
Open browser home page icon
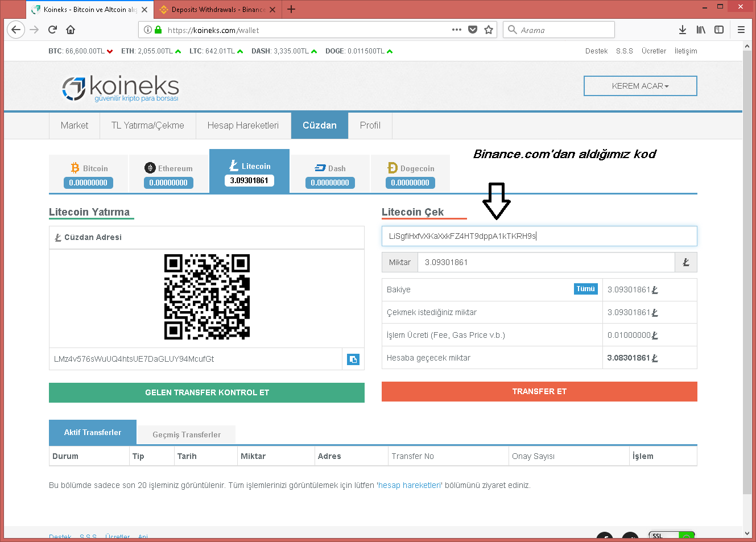click(x=71, y=30)
